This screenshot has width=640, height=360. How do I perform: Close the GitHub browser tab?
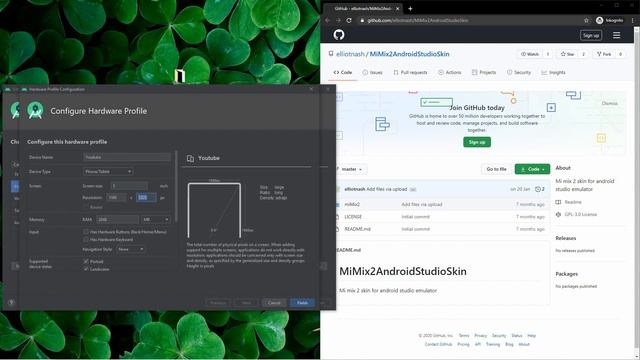tap(397, 9)
